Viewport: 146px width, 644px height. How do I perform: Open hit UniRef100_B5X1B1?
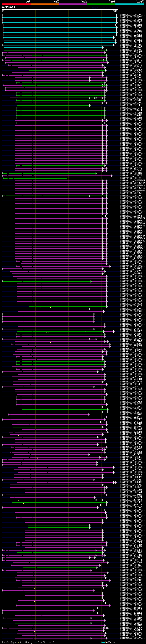(x=131, y=607)
